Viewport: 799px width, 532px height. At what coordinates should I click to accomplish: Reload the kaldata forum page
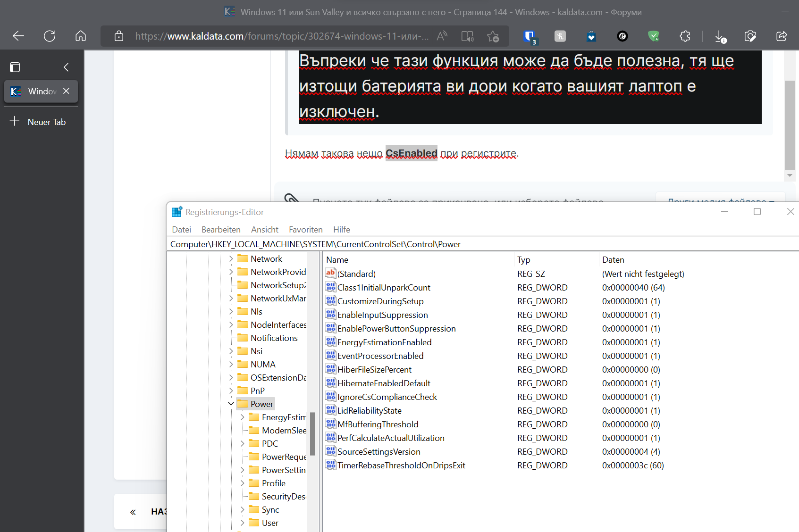50,36
